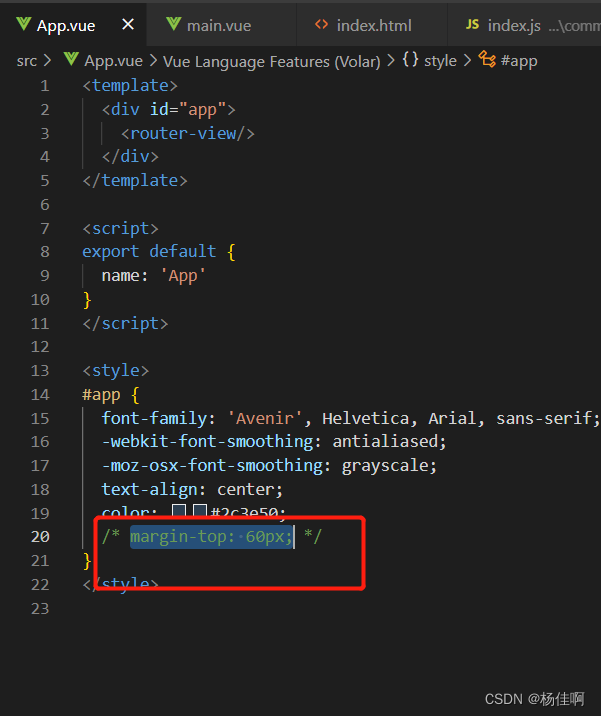
Task: Open the main.vue tab
Action: 219,26
